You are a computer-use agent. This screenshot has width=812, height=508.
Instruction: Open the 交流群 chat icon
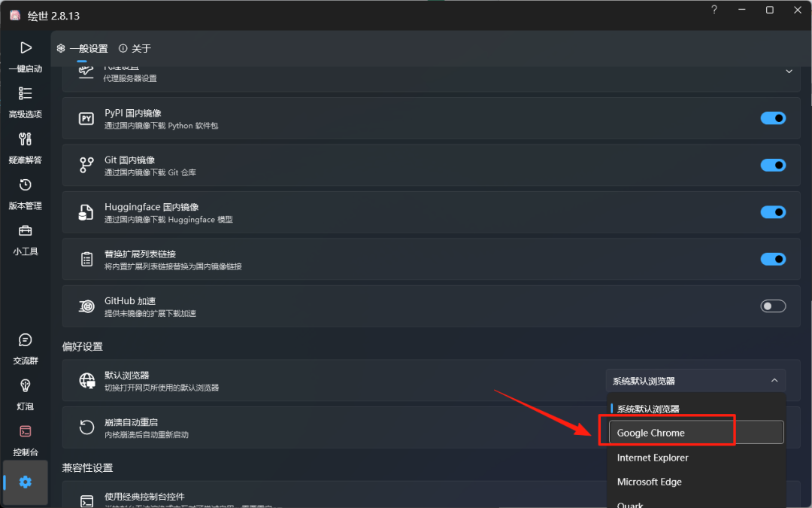[26, 341]
